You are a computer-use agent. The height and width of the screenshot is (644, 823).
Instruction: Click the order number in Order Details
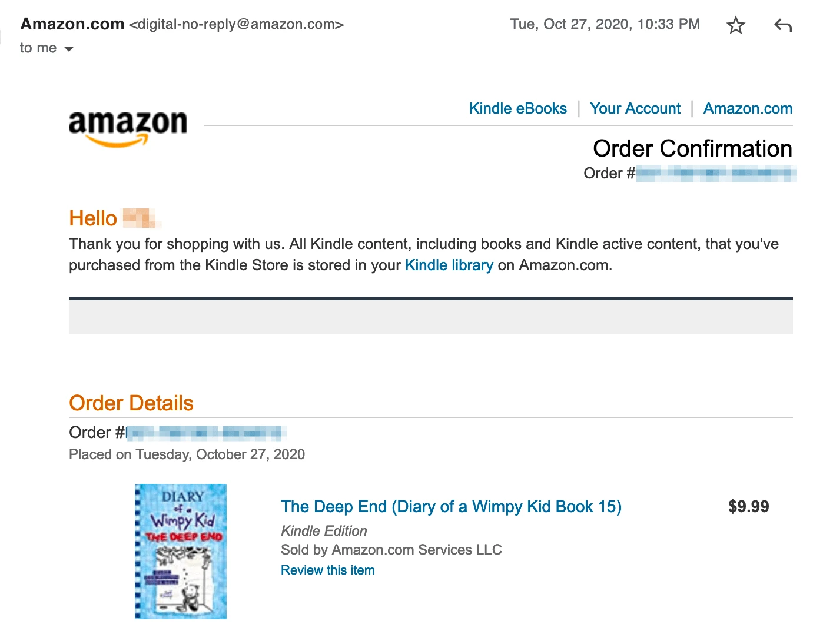click(x=206, y=433)
